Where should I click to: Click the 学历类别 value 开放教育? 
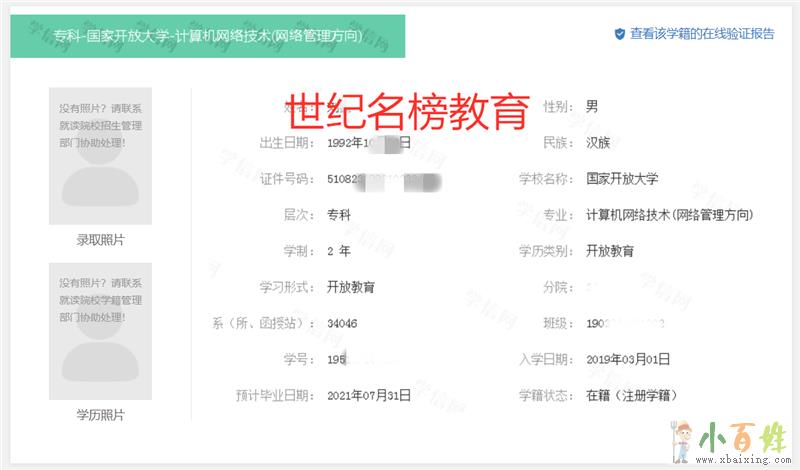[610, 251]
